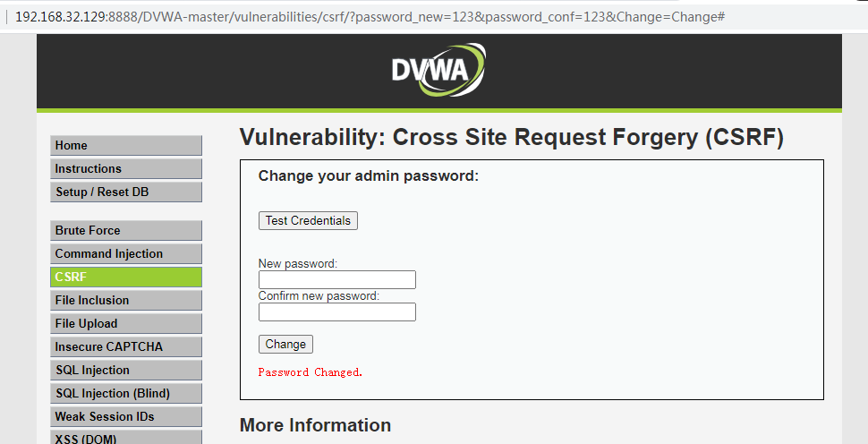868x444 pixels.
Task: Go to Insecure CAPTCHA page
Action: [x=126, y=346]
